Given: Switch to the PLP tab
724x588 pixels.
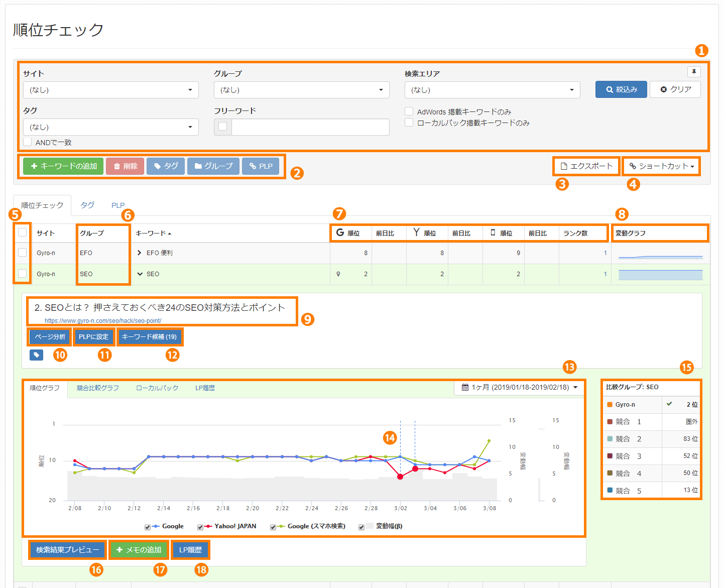Looking at the screenshot, I should coord(118,205).
